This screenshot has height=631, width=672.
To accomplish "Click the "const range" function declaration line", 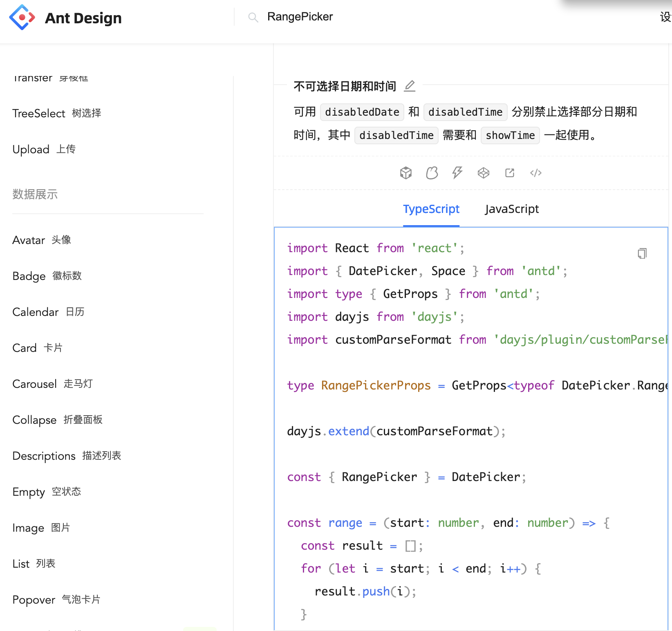I will pos(449,523).
